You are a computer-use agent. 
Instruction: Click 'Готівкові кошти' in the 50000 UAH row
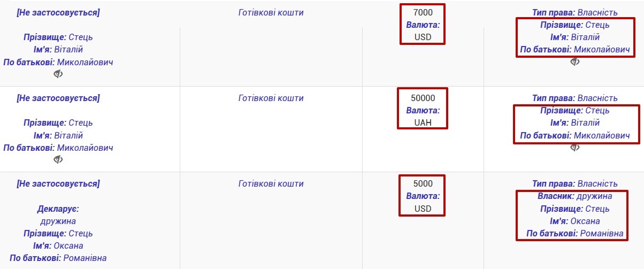coord(271,98)
